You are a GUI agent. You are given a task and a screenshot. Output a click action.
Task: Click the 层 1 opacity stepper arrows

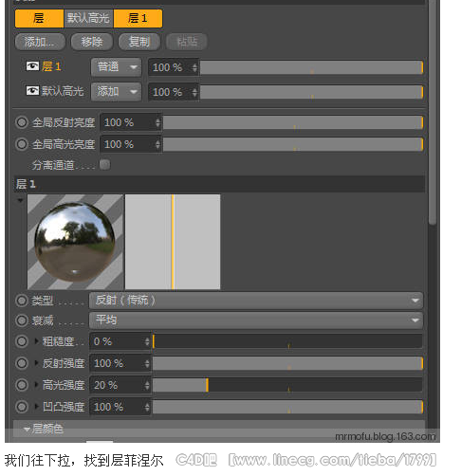click(x=194, y=67)
